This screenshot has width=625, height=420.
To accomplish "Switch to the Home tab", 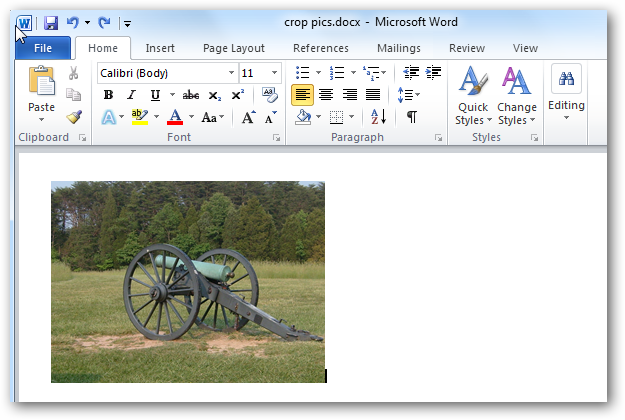I will click(x=103, y=48).
